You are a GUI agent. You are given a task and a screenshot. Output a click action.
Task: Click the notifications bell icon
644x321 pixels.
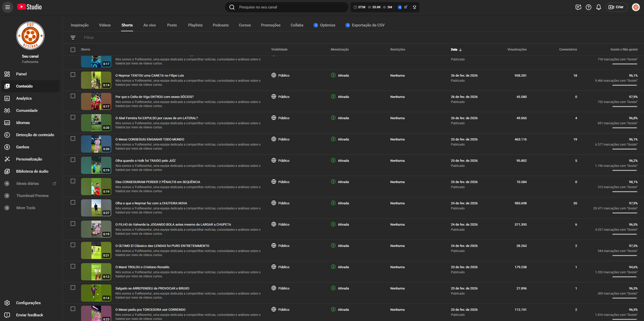[x=599, y=7]
